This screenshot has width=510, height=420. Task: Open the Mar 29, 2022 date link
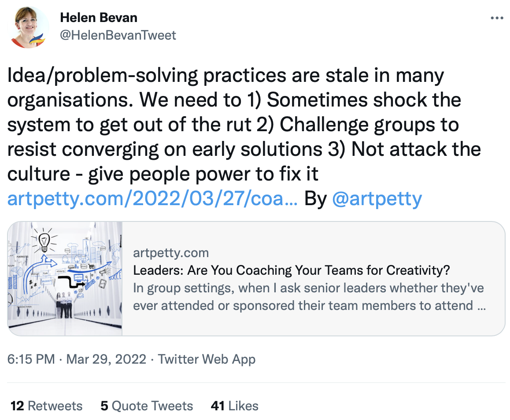tap(106, 359)
